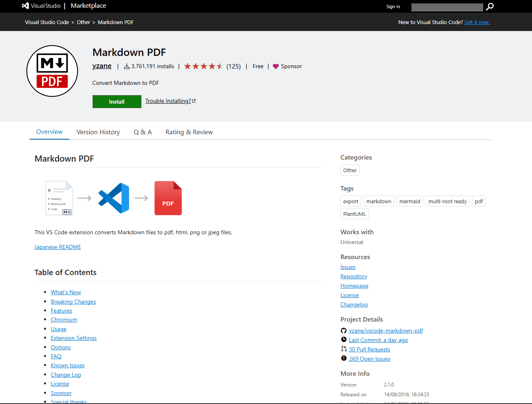This screenshot has height=404, width=532.
Task: Switch to the Version History tab
Action: (x=98, y=132)
